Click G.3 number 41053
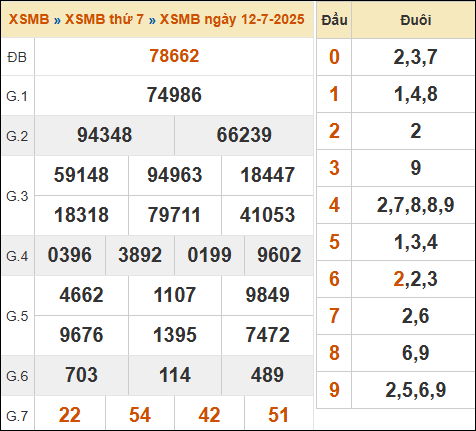The image size is (476, 431). (x=267, y=215)
